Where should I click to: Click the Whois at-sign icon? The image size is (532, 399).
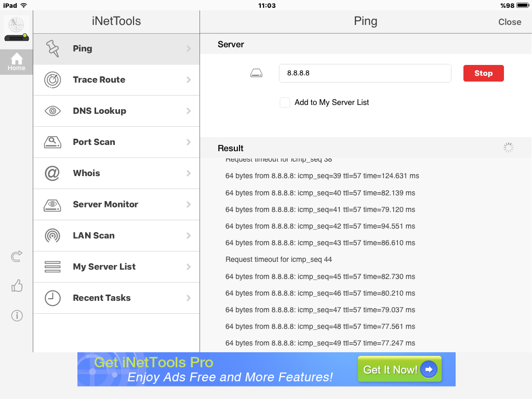pos(52,174)
